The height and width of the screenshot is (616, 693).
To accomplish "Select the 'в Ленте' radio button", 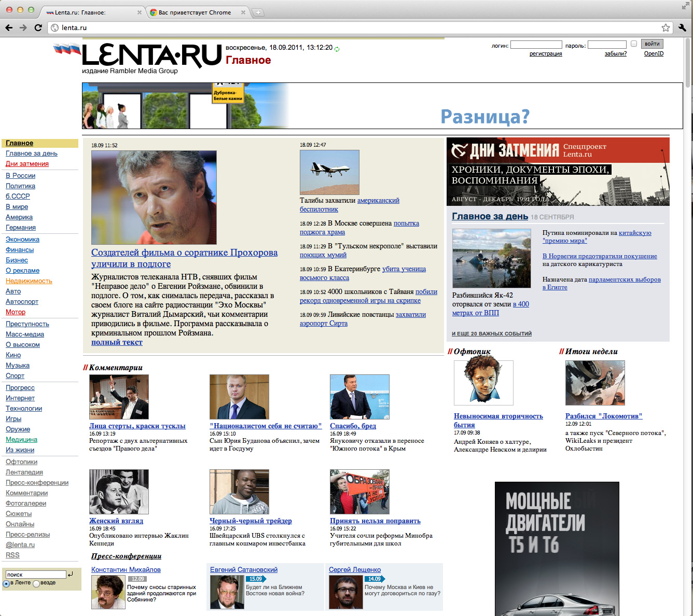I will click(6, 583).
